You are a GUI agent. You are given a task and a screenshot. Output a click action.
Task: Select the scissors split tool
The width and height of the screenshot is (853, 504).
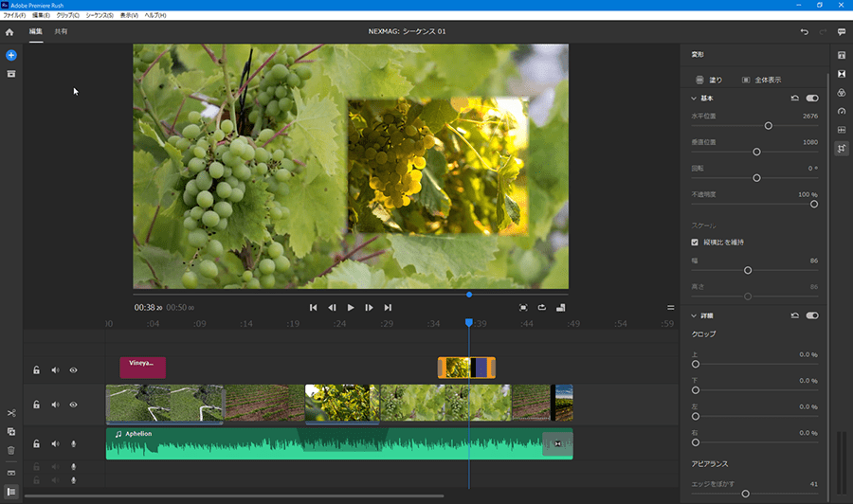click(11, 413)
